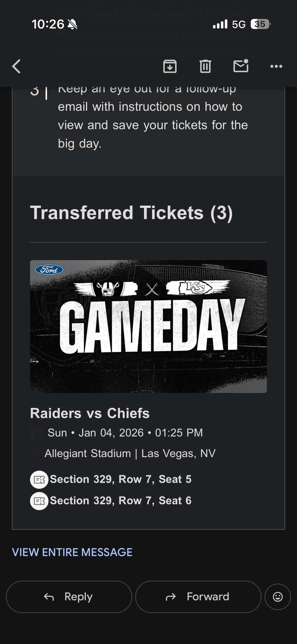Open the emoji reaction button
Image resolution: width=297 pixels, height=644 pixels.
[278, 597]
